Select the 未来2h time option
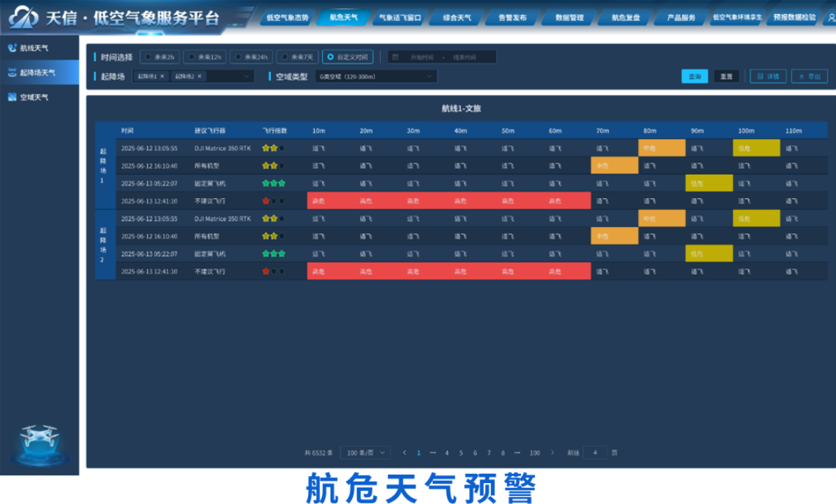Screen dimensions: 836x504 pos(160,57)
